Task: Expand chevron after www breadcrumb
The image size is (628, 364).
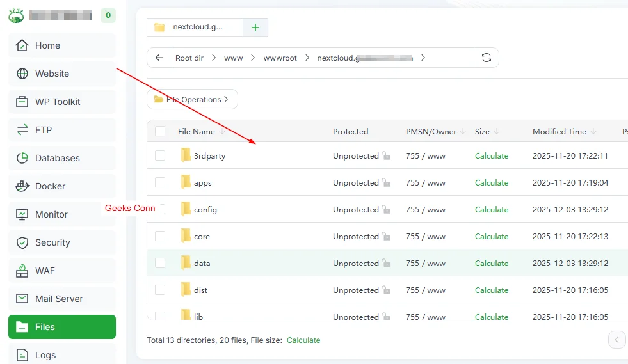Action: [x=253, y=58]
